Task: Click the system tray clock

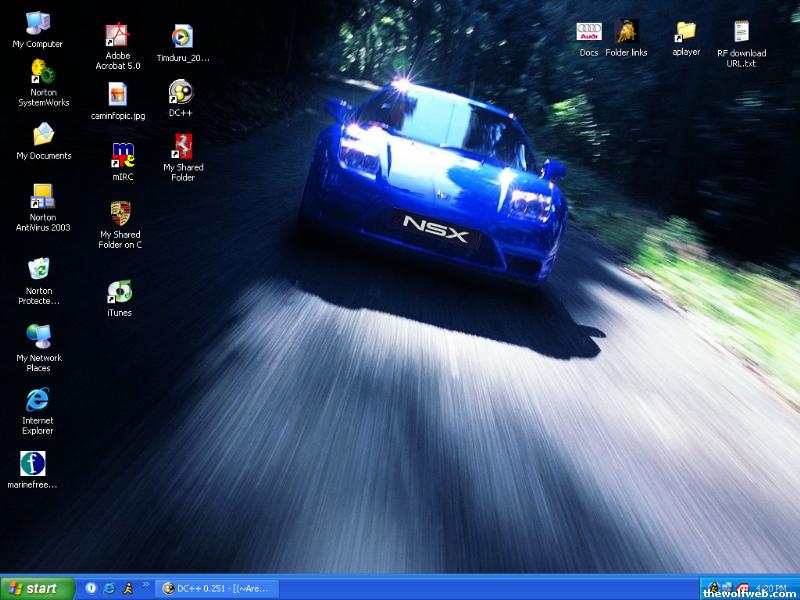Action: click(x=768, y=587)
